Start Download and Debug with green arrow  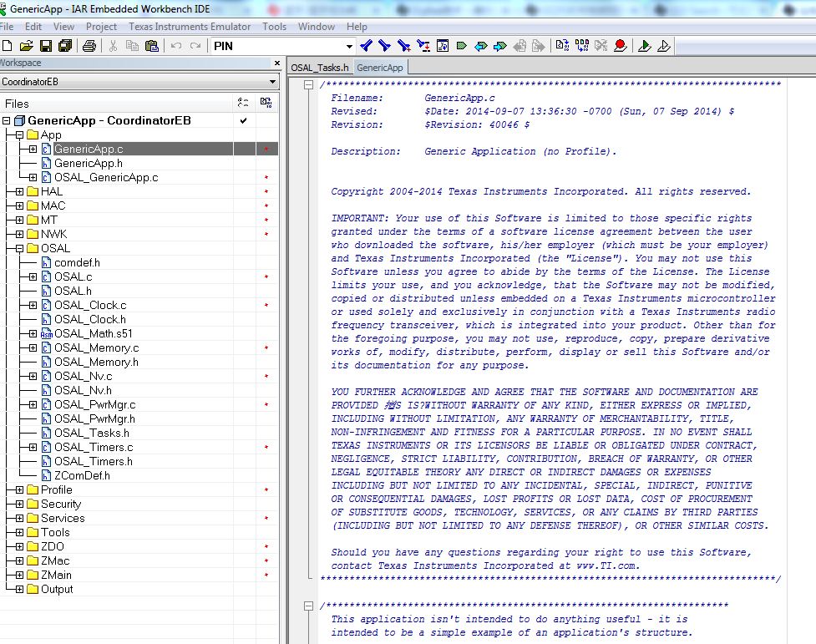[x=644, y=46]
